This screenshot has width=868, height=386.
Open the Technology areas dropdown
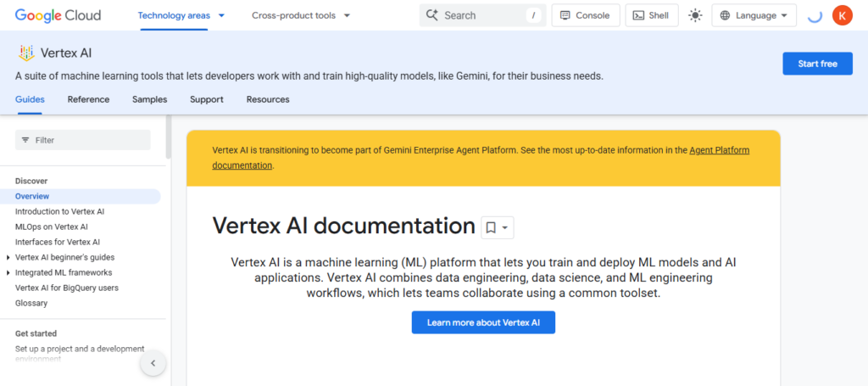[181, 15]
